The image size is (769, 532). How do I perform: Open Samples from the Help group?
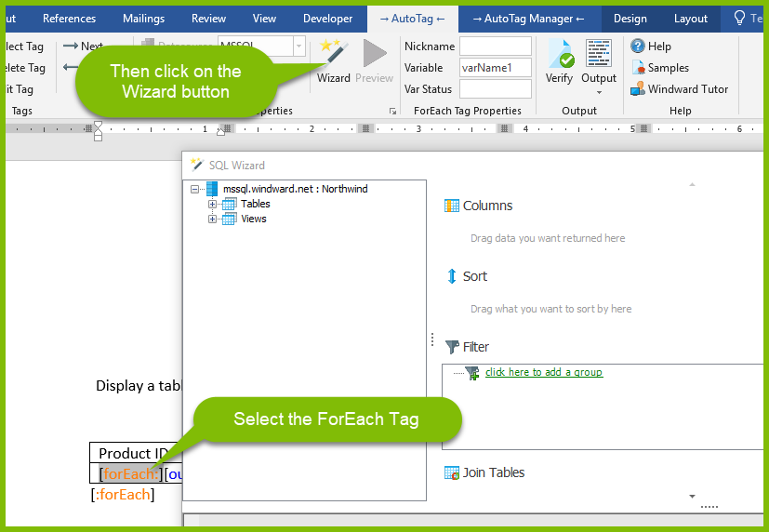(660, 68)
